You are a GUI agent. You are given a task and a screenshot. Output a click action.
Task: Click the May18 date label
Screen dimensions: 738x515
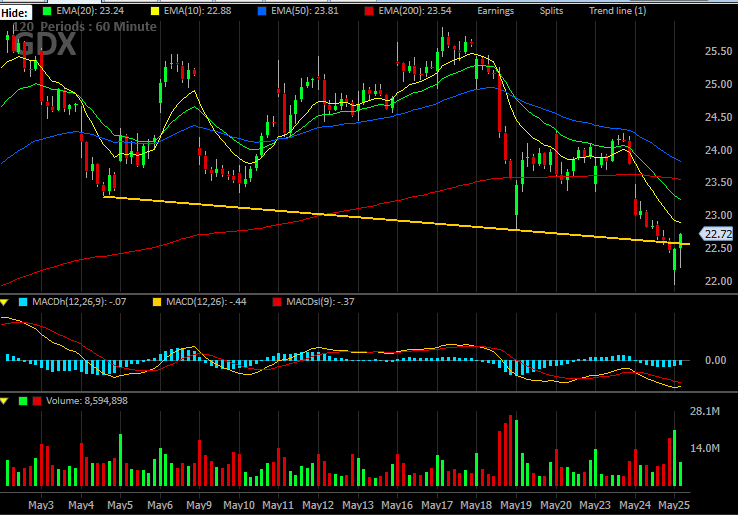point(476,505)
